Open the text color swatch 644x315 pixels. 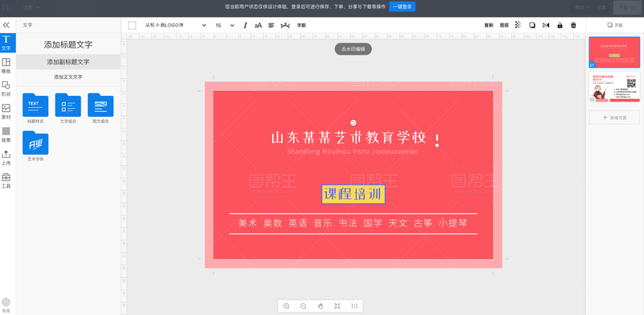coord(132,25)
